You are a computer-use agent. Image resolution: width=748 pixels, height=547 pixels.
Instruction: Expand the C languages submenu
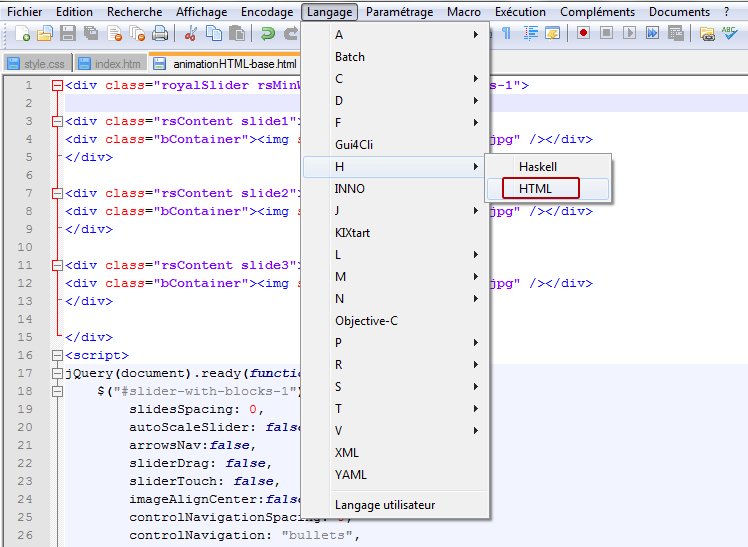395,79
